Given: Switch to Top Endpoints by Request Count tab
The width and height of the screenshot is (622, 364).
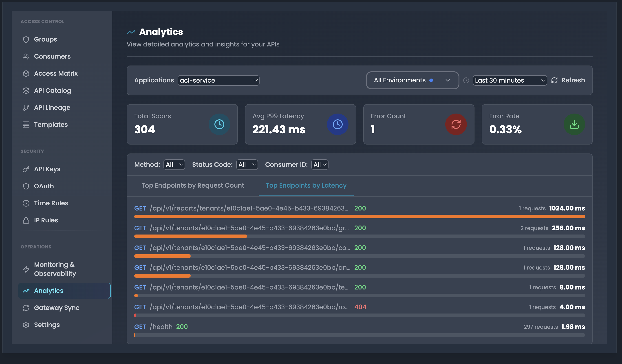Looking at the screenshot, I should click(192, 185).
